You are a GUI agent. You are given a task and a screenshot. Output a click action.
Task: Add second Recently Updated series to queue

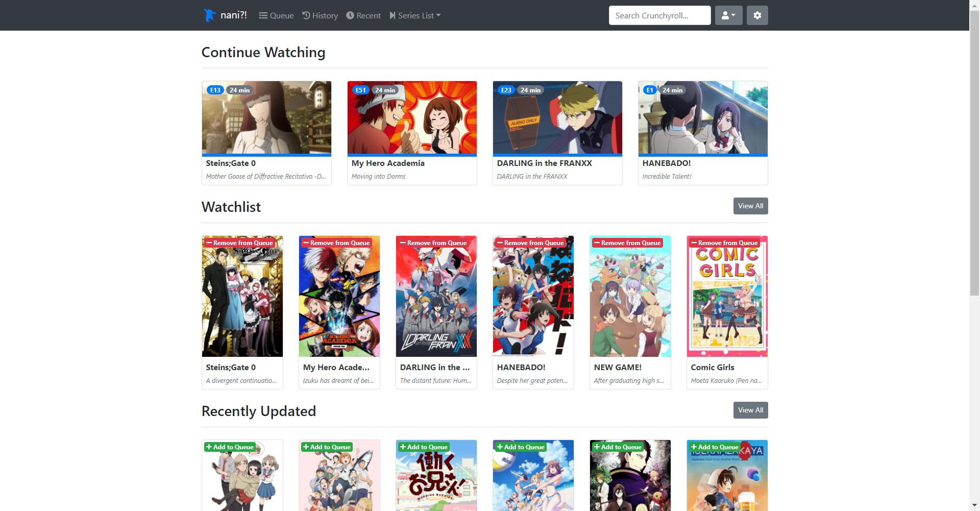[327, 447]
